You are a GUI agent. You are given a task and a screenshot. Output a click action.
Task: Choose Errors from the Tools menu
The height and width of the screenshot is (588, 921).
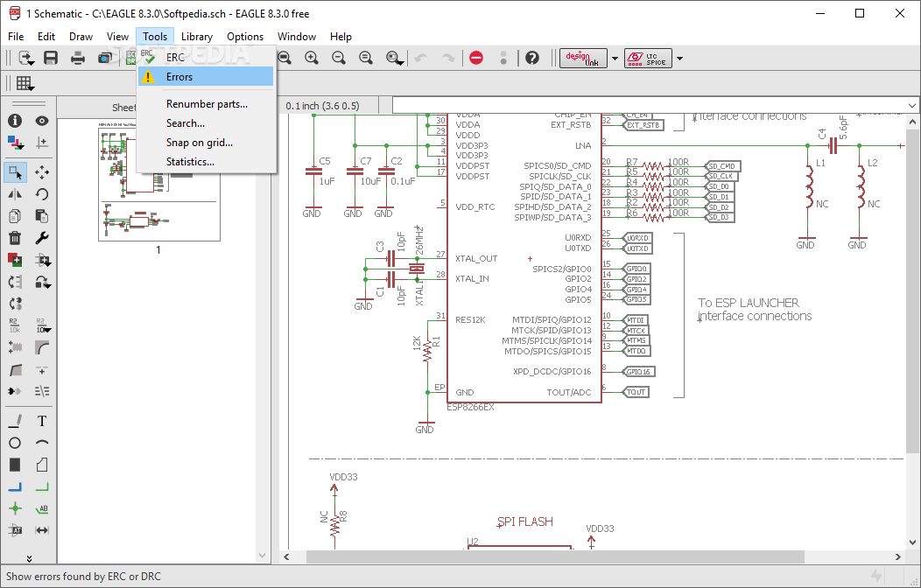tap(206, 77)
